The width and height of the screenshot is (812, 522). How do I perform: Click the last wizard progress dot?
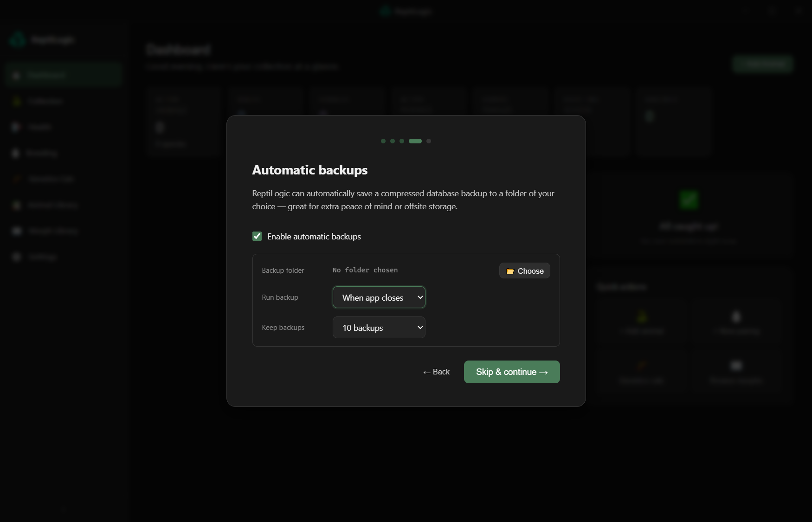pyautogui.click(x=429, y=141)
